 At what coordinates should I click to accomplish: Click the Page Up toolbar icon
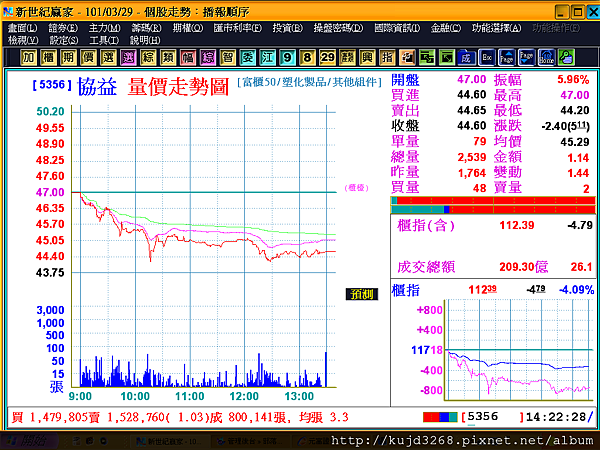point(507,58)
